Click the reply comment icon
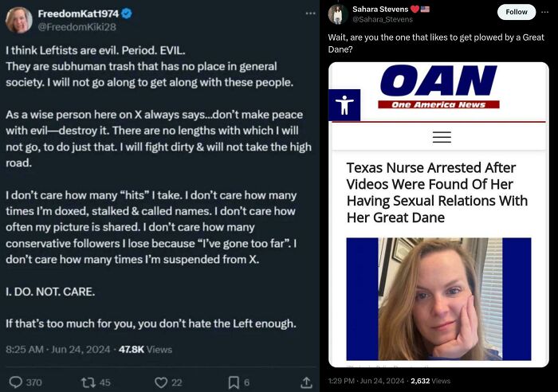The width and height of the screenshot is (558, 392). click(x=14, y=382)
